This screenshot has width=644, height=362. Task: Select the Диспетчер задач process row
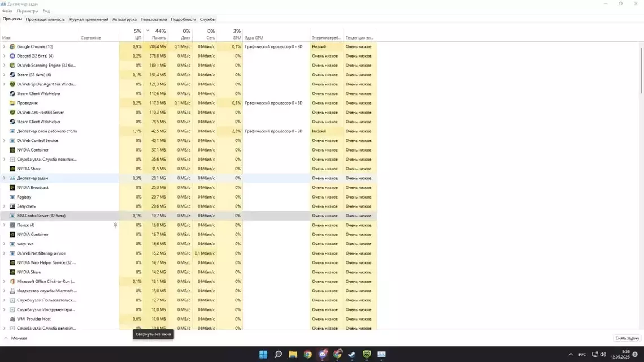189,178
